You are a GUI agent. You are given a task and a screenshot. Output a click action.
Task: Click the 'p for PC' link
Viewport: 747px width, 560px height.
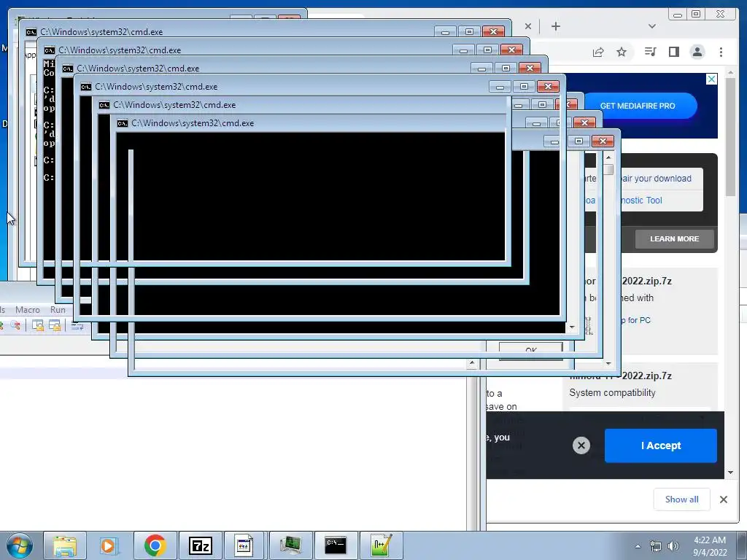click(635, 320)
